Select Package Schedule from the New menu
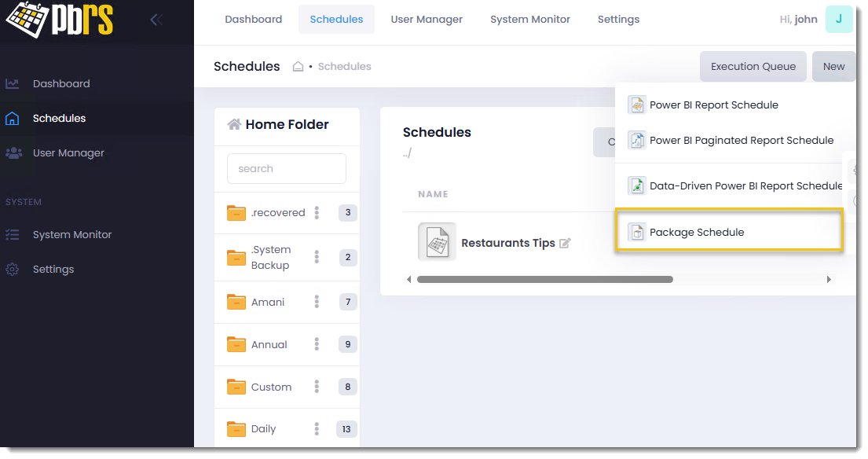This screenshot has width=868, height=459. 696,233
